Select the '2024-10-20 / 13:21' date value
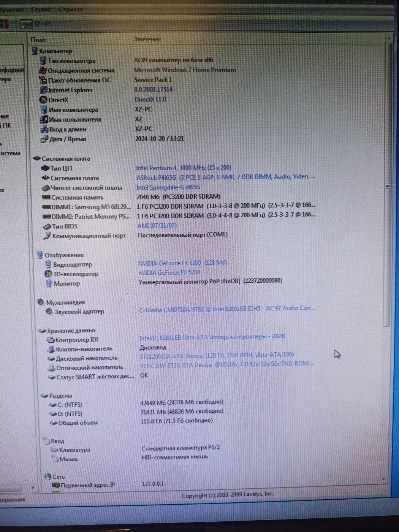 [160, 139]
